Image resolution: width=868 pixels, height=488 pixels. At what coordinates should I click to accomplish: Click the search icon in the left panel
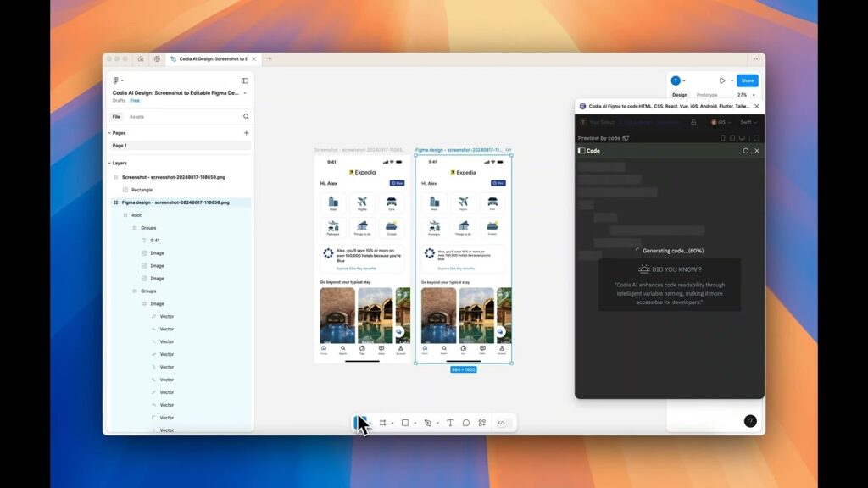[246, 117]
